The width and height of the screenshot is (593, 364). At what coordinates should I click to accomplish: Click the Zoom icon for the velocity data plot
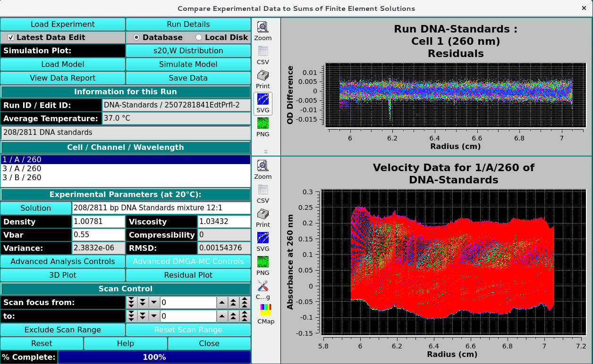click(263, 166)
